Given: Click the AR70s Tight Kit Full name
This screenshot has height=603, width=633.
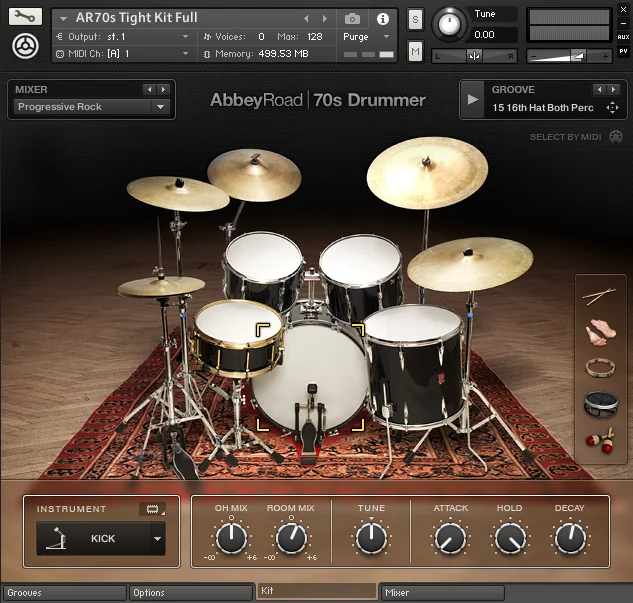Looking at the screenshot, I should point(136,18).
